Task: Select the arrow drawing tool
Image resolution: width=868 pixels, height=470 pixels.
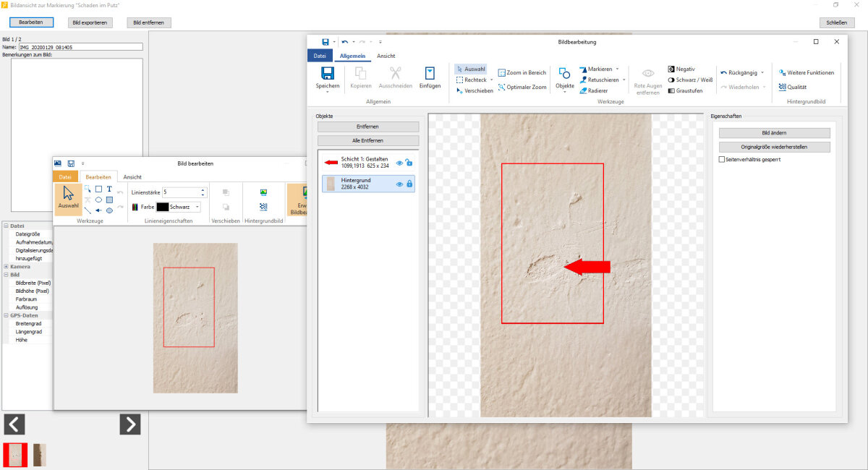Action: 98,210
